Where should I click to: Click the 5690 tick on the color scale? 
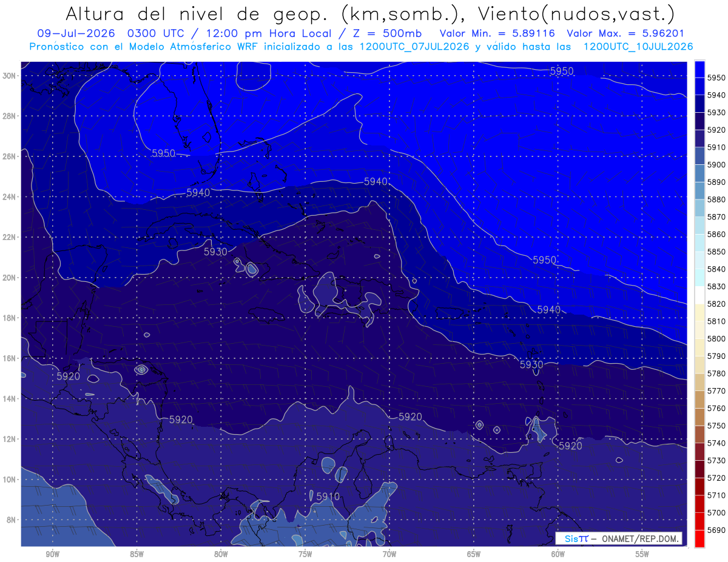tap(716, 530)
